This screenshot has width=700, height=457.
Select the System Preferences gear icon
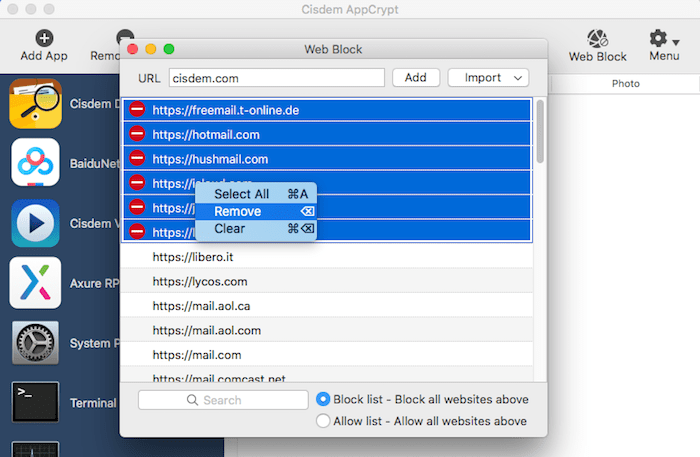(35, 342)
